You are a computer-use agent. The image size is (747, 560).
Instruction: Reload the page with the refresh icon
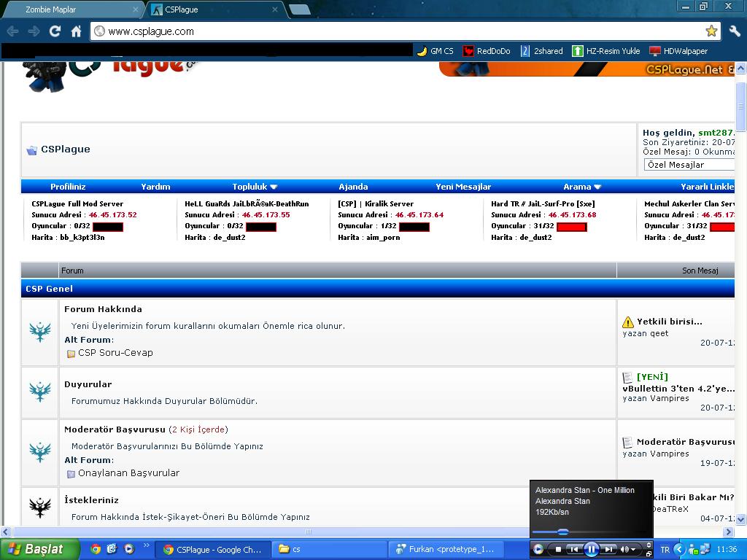(55, 31)
